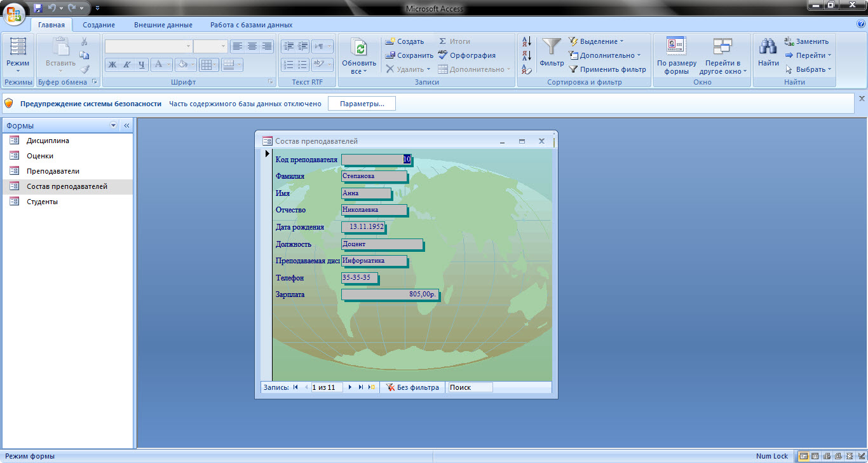Decrease indent icon in Текст RTF
The width and height of the screenshot is (868, 463).
point(288,46)
